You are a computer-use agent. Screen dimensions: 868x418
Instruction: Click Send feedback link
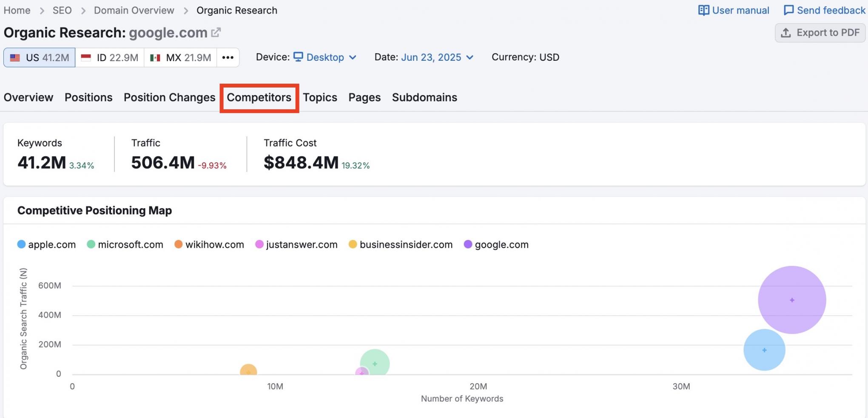pos(825,10)
